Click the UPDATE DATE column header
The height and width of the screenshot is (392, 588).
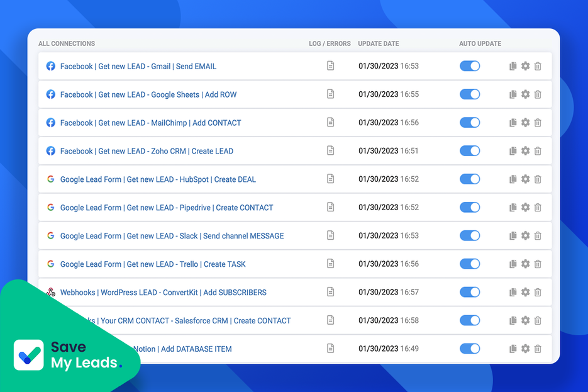click(x=378, y=43)
